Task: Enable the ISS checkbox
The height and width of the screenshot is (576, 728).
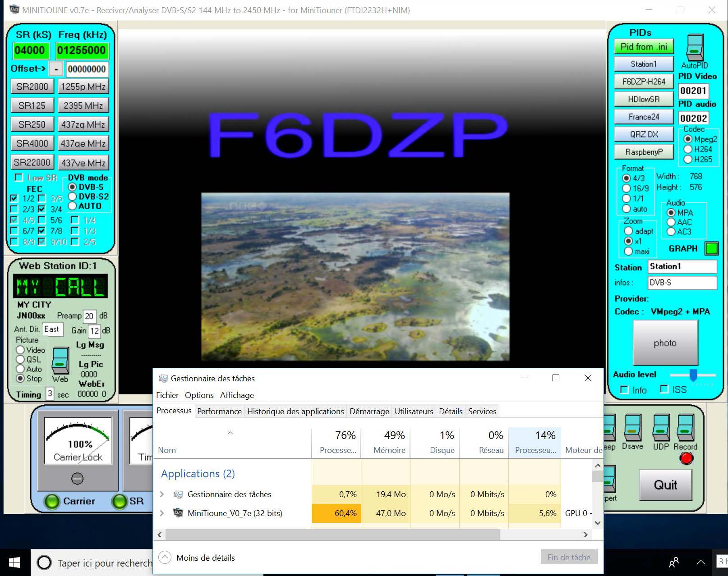Action: pyautogui.click(x=664, y=389)
